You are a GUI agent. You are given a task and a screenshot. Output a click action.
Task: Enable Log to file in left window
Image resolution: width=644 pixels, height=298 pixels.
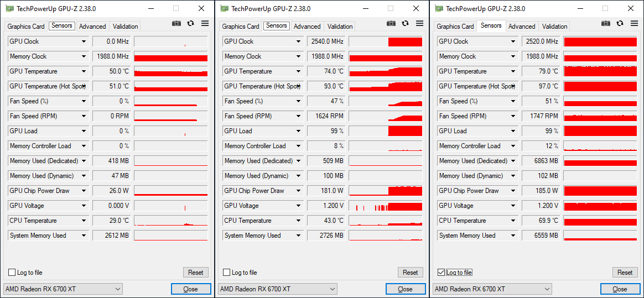pos(12,273)
